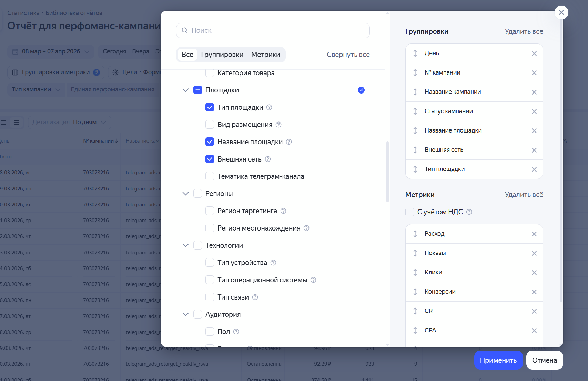Expand the "Регионы" section
Screen dimensions: 588x381
coord(185,193)
